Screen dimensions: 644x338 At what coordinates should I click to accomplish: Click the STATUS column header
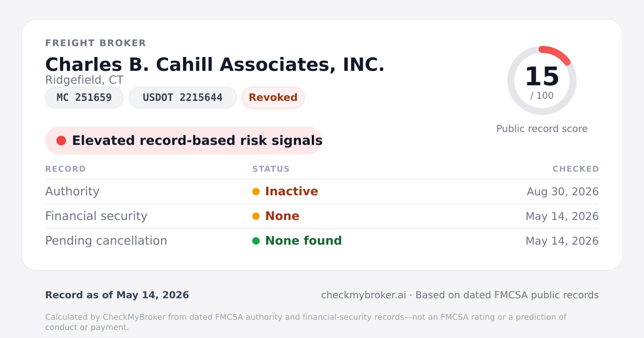(271, 169)
